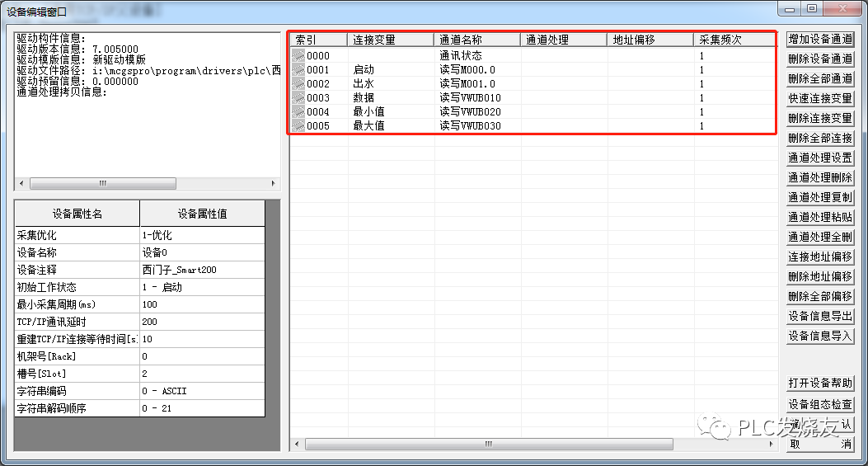Click the channel icon of row 0003
The width and height of the screenshot is (868, 466).
tap(298, 97)
